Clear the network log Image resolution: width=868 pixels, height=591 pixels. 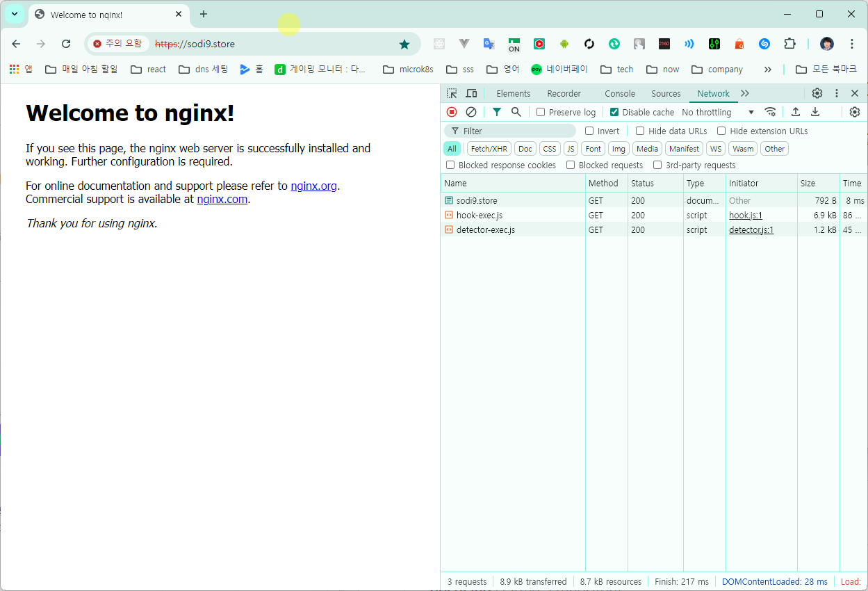(x=471, y=112)
